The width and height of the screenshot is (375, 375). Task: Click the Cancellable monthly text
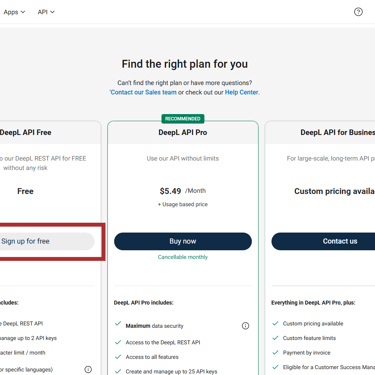183,257
